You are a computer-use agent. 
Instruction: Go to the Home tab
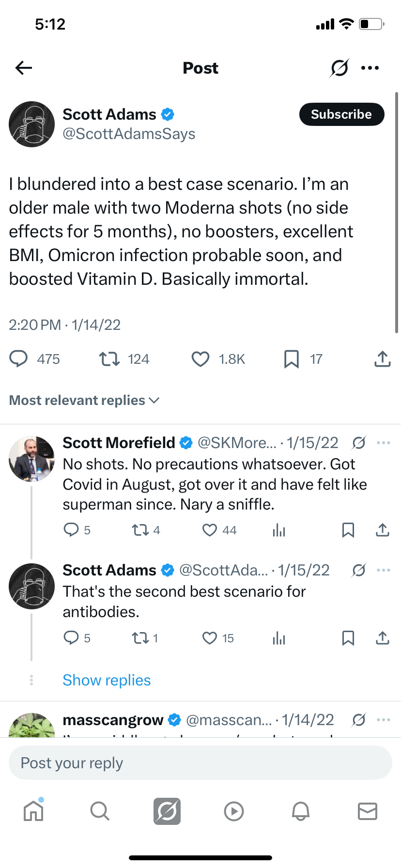[33, 811]
